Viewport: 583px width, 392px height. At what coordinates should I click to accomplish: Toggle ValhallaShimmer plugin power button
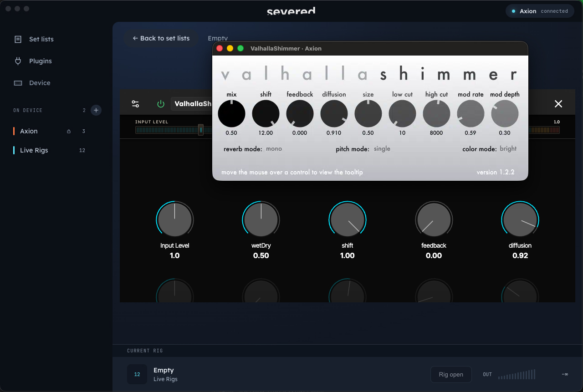(x=161, y=104)
